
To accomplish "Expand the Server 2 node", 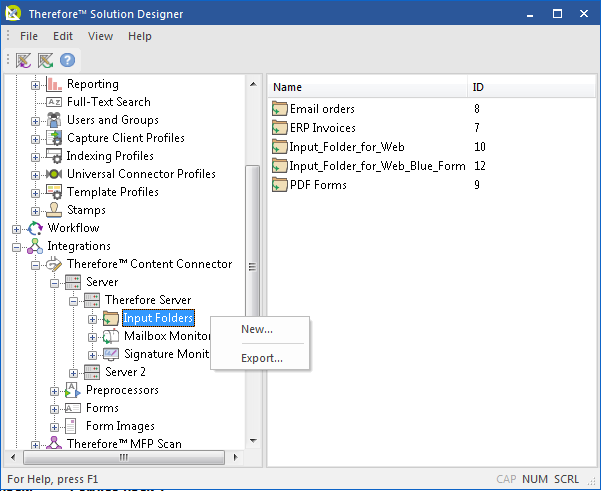I will 73,373.
